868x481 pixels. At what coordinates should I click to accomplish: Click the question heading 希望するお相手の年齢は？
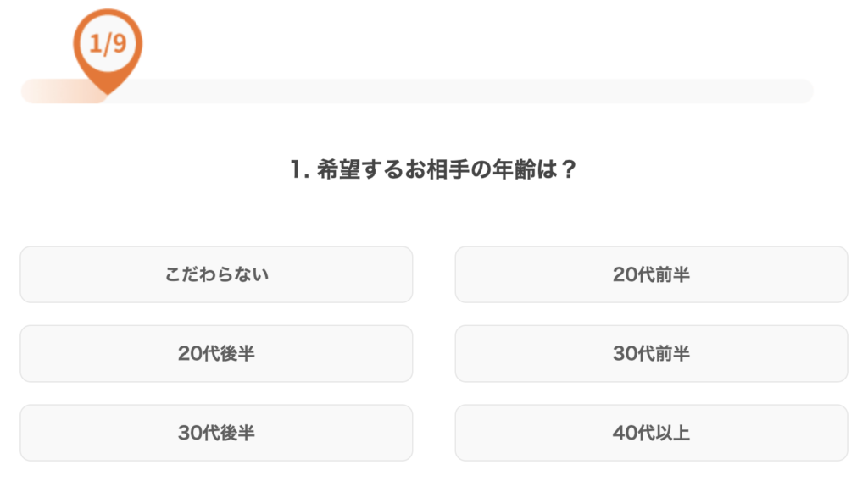pyautogui.click(x=447, y=169)
